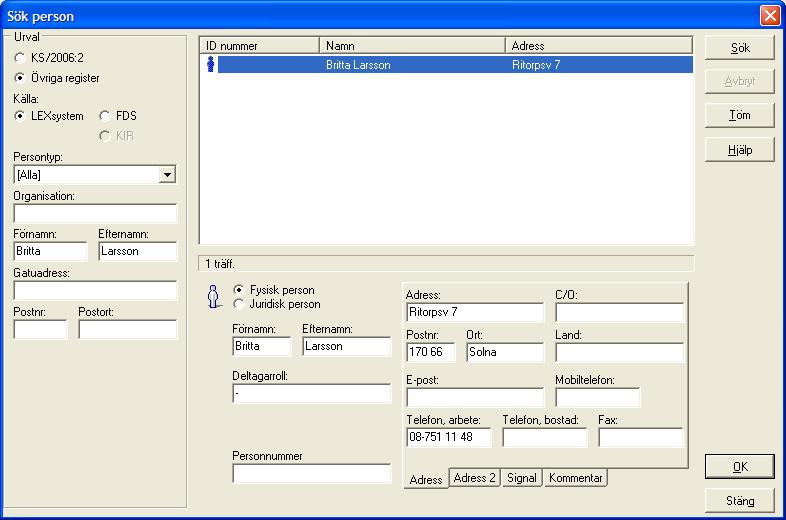786x520 pixels.
Task: Click the E-post field
Action: point(475,397)
